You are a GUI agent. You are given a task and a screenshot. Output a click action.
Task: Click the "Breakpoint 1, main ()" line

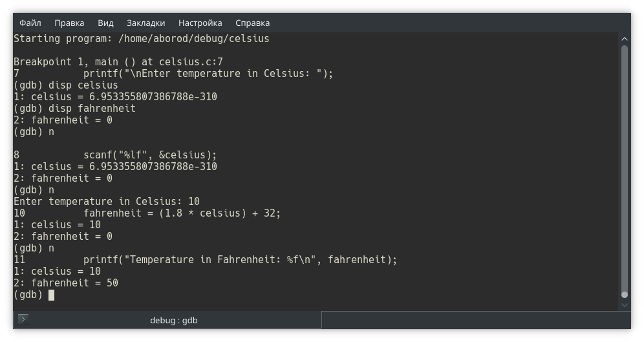click(118, 62)
